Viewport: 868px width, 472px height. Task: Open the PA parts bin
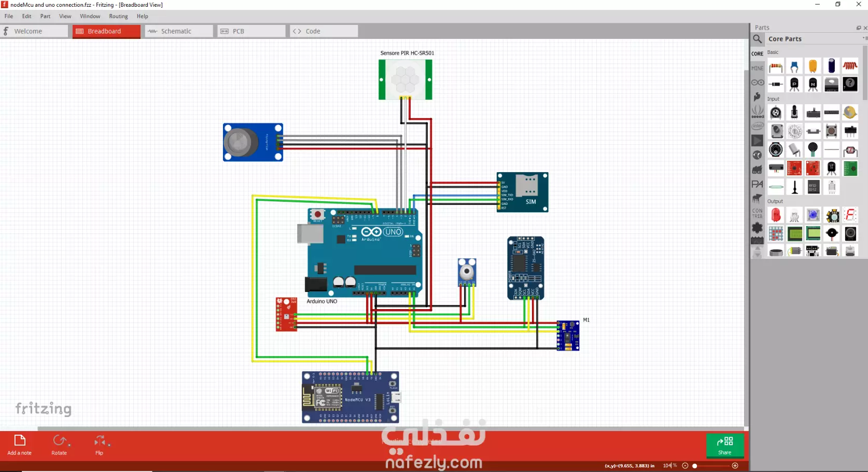point(757,184)
